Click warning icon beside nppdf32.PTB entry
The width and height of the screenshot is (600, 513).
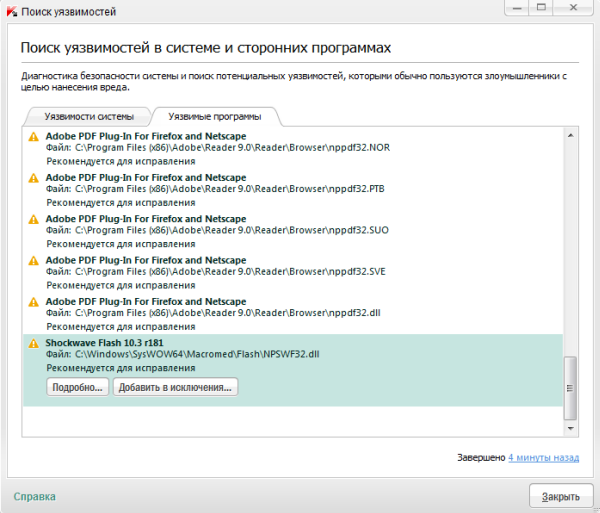click(34, 178)
